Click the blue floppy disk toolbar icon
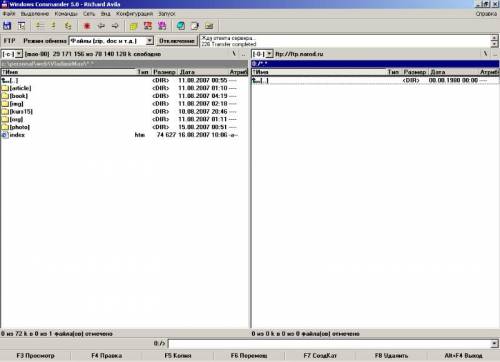 point(7,26)
